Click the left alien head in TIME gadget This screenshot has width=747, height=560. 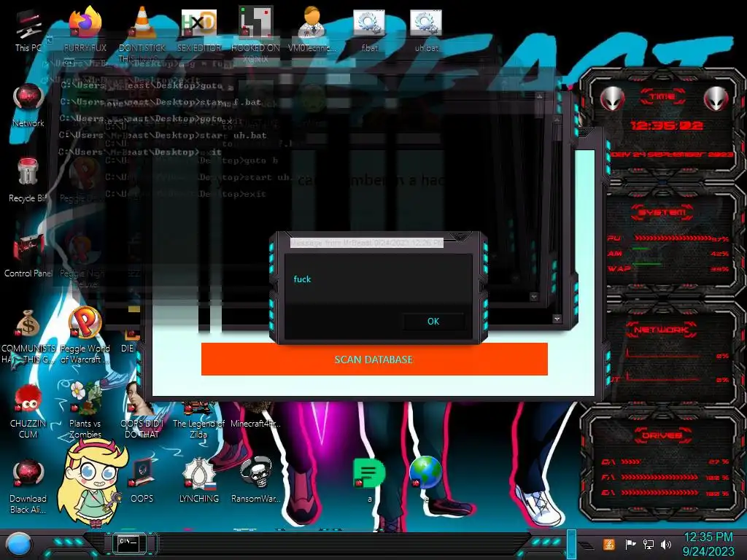coord(613,99)
